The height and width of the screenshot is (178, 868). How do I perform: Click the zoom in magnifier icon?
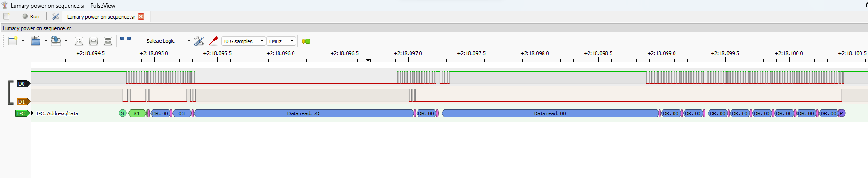tap(79, 41)
